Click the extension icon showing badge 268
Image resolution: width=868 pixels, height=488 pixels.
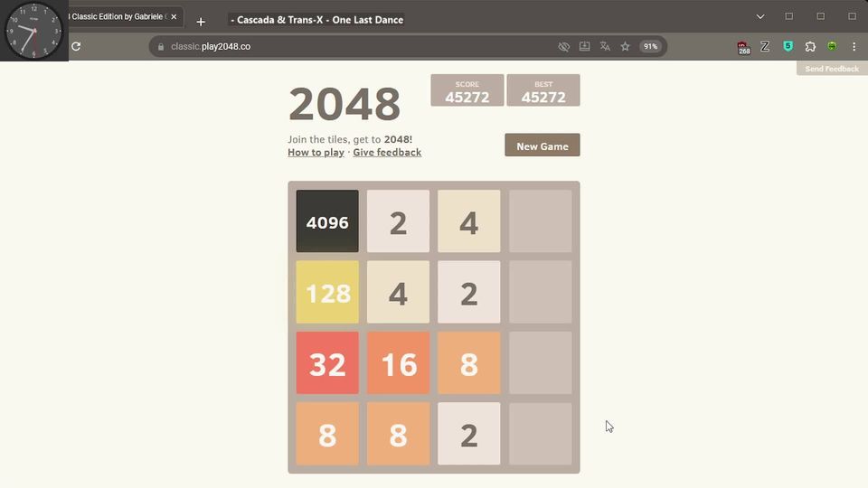743,47
